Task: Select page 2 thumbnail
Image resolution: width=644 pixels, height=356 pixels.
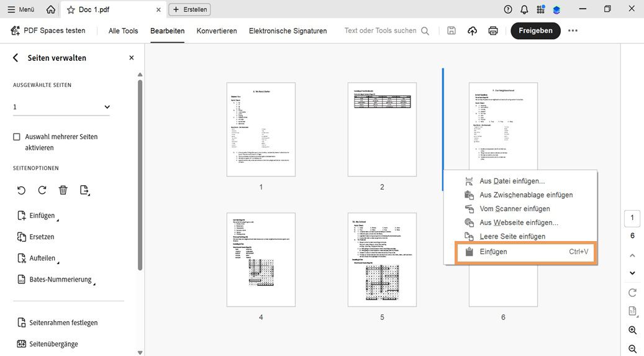Action: pos(382,129)
